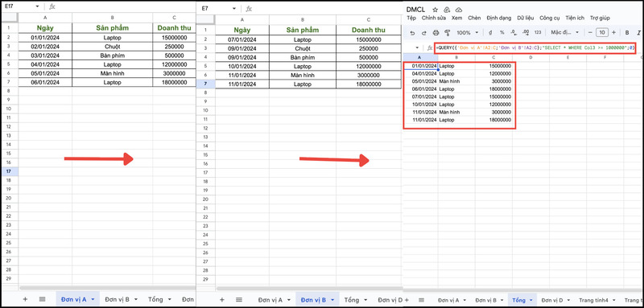
Task: Check cloud save status icon
Action: pos(459,10)
